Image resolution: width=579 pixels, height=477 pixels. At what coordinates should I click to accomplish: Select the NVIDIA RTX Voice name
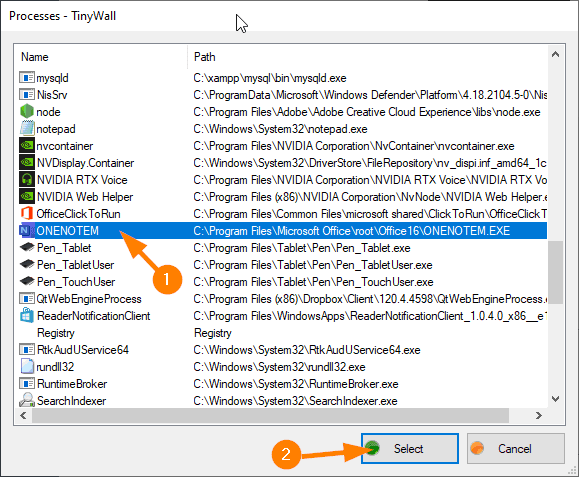pyautogui.click(x=82, y=180)
